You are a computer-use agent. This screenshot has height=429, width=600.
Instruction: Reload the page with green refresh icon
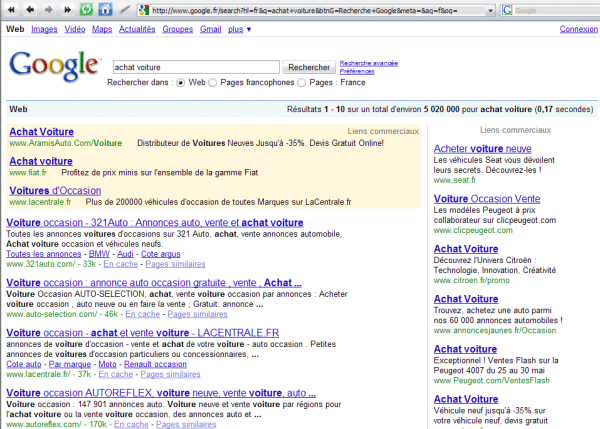(86, 10)
